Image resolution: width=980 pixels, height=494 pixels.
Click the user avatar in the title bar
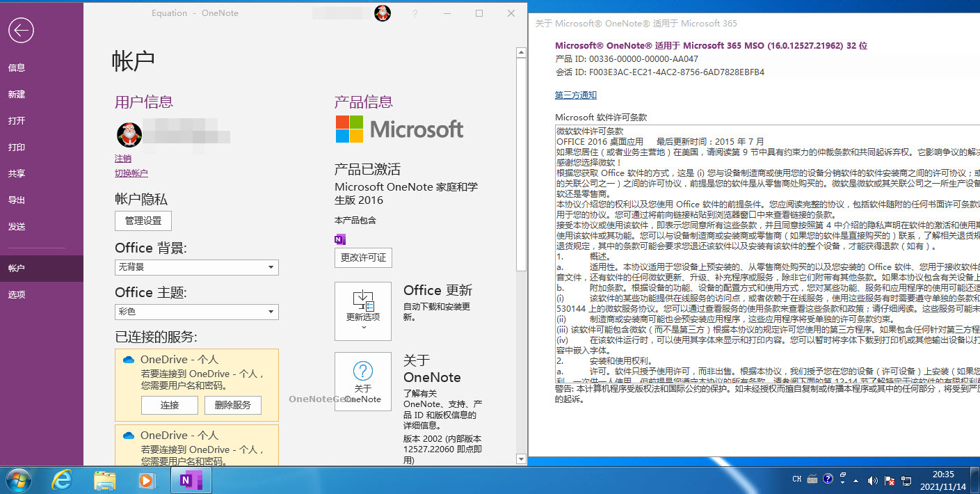(383, 13)
